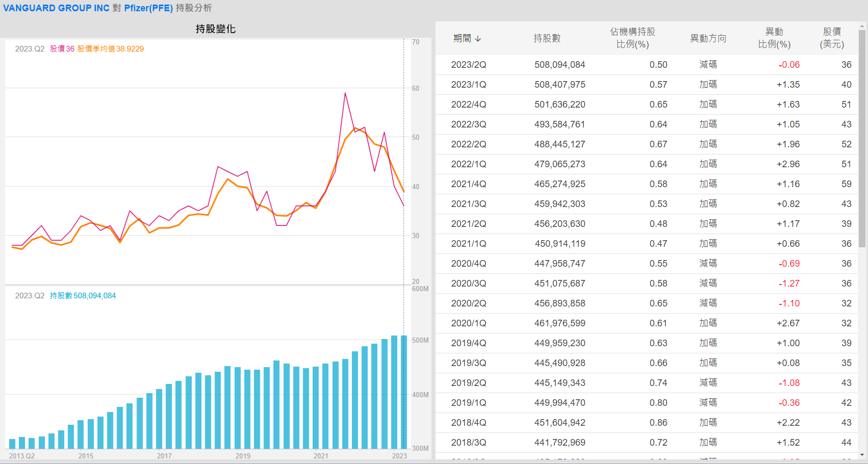Image resolution: width=868 pixels, height=464 pixels.
Task: Sort by the 持股數 column header
Action: click(x=547, y=38)
